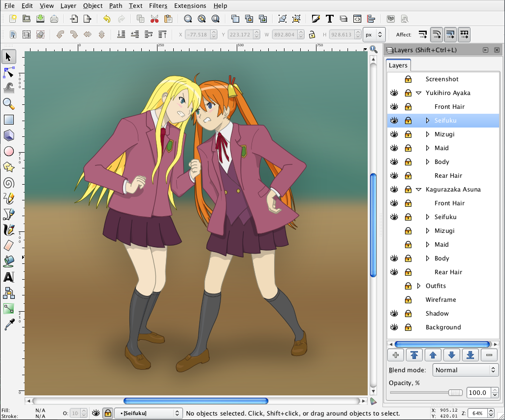505x420 pixels.
Task: Toggle visibility of Yukihiro Ayaka layer
Action: pos(394,93)
